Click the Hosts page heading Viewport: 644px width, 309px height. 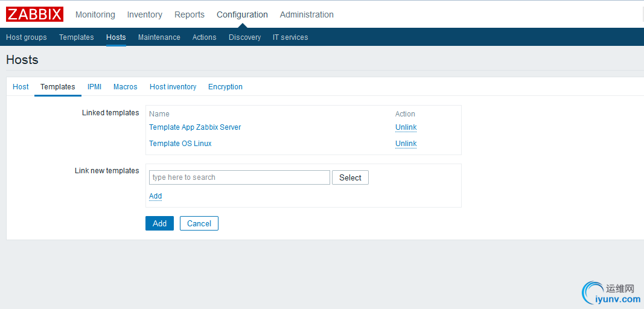pos(22,60)
